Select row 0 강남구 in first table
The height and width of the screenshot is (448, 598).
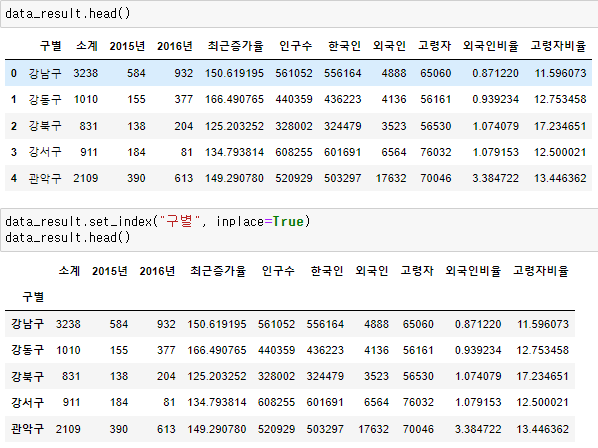(298, 73)
